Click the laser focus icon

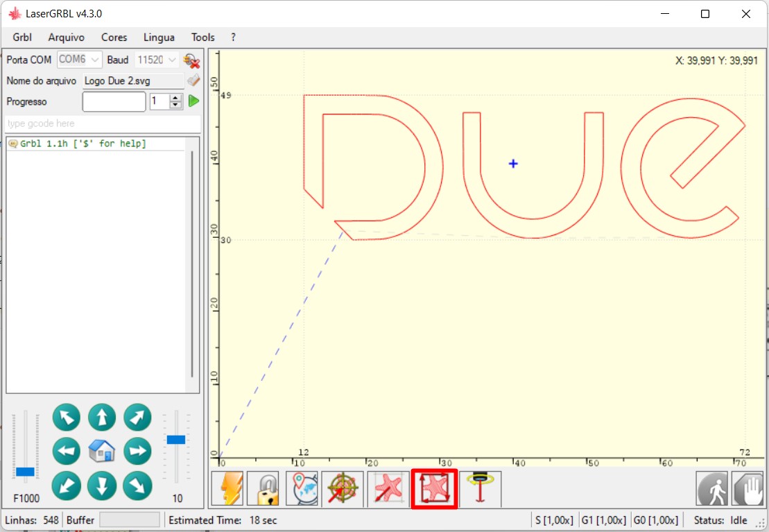[481, 488]
